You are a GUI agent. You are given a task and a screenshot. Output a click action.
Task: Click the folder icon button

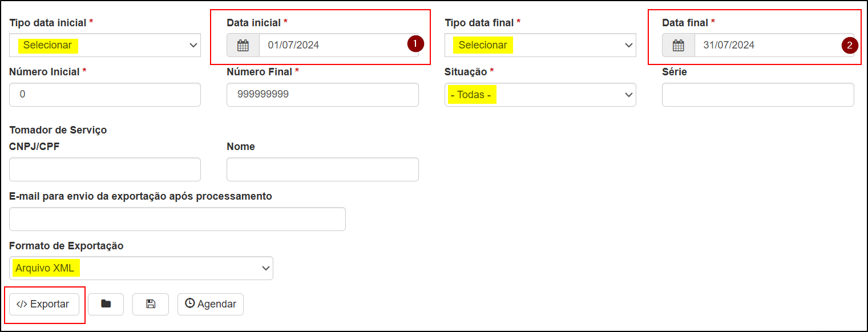[x=106, y=304]
